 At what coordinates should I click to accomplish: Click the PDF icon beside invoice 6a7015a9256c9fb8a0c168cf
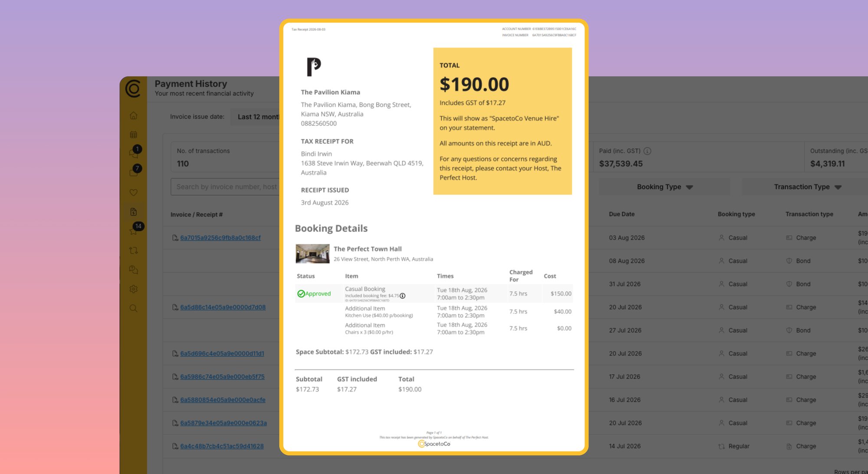pos(175,238)
